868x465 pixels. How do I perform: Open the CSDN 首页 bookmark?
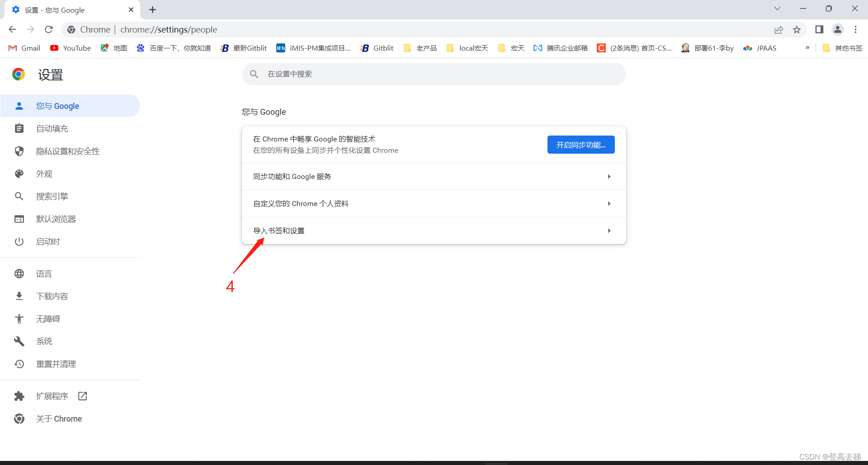pos(634,48)
